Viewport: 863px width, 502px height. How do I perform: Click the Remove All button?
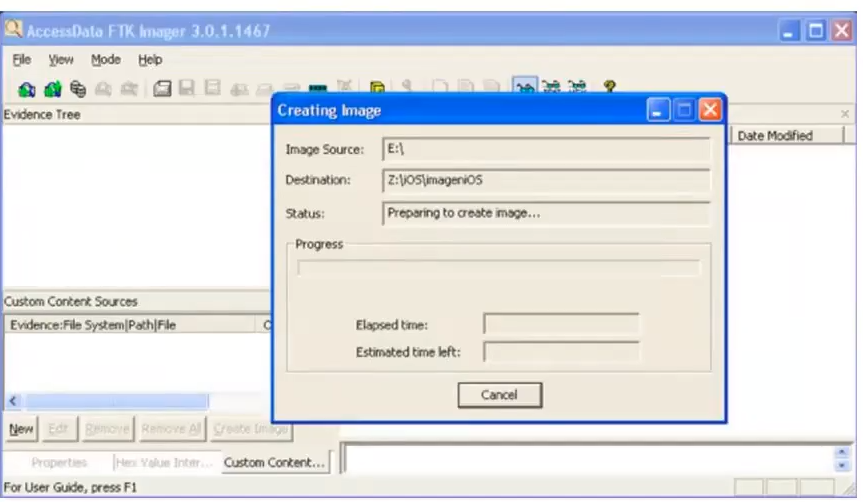171,429
